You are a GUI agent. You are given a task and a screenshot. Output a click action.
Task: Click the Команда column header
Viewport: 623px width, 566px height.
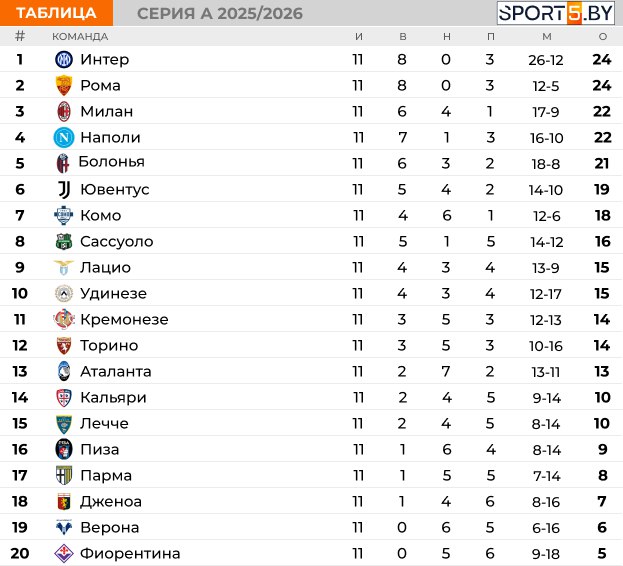80,36
